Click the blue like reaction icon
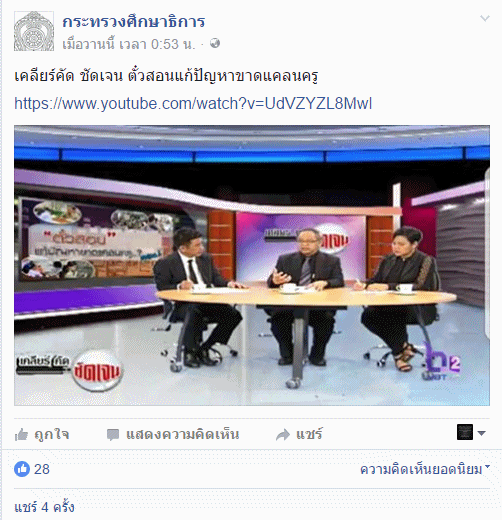Viewport: 502px width, 520px height. pyautogui.click(x=22, y=469)
